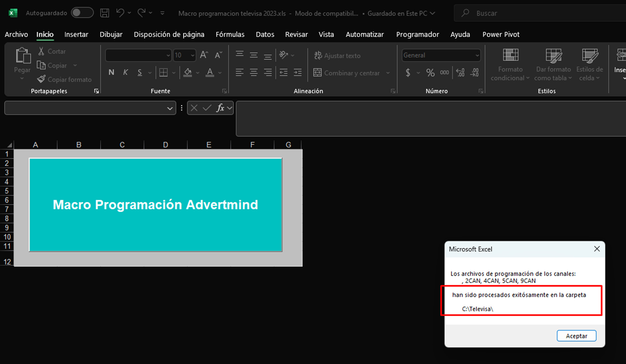Viewport: 626px width, 364px height.
Task: Select column A header
Action: [35, 145]
